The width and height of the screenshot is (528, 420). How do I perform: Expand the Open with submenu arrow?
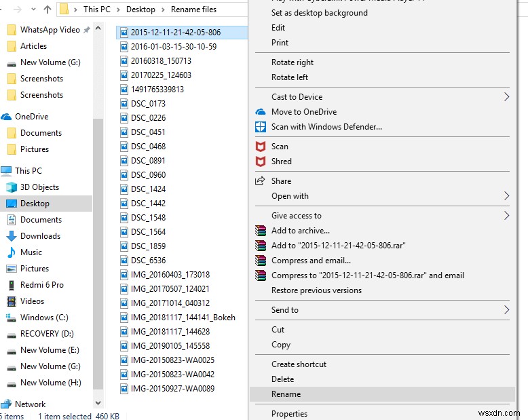(x=506, y=196)
